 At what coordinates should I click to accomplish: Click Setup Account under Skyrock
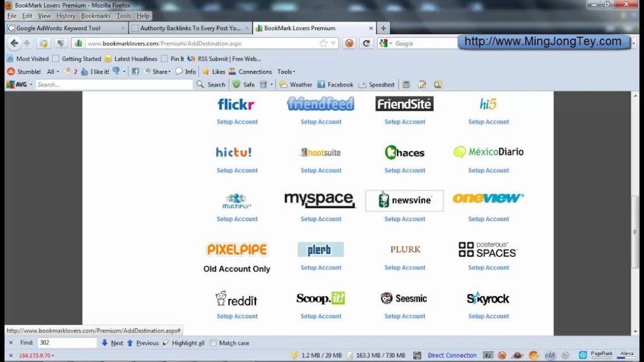point(488,317)
